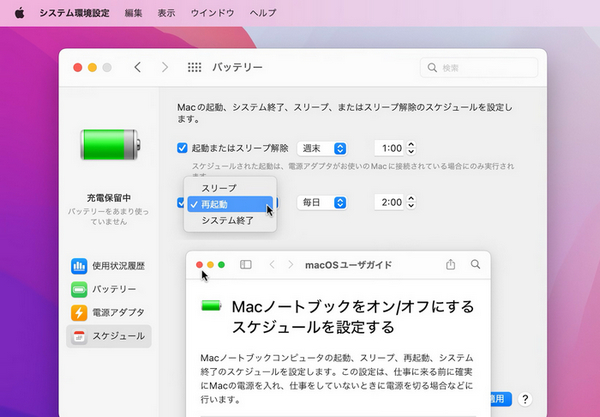The width and height of the screenshot is (600, 417).
Task: Click the 検索 search field
Action: click(x=479, y=68)
